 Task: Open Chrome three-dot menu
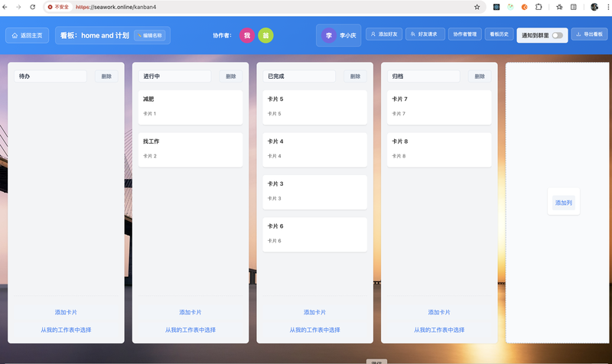608,7
